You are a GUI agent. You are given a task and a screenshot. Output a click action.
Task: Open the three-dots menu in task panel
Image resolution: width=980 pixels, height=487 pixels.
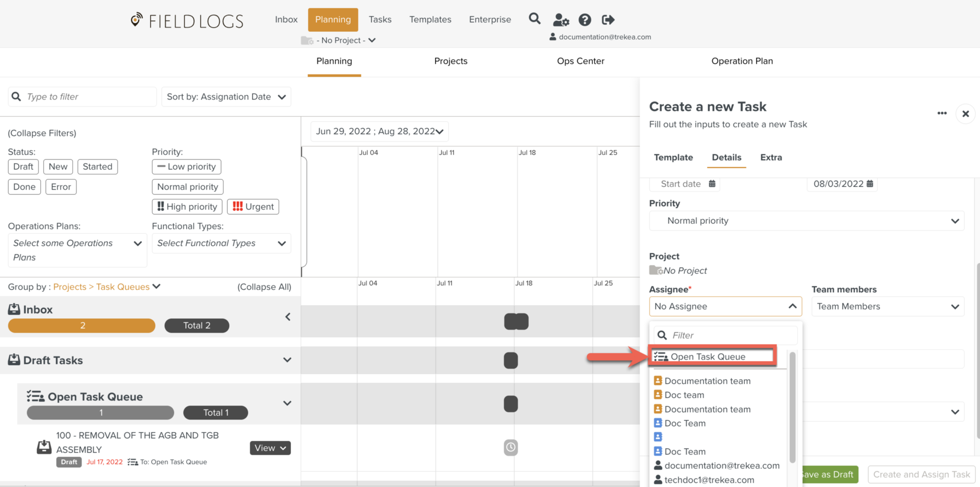tap(942, 113)
